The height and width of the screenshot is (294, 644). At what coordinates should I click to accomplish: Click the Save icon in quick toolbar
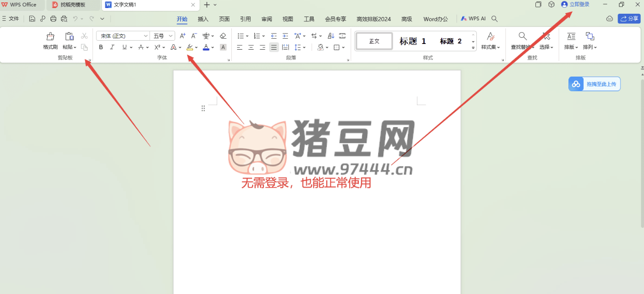pyautogui.click(x=32, y=19)
